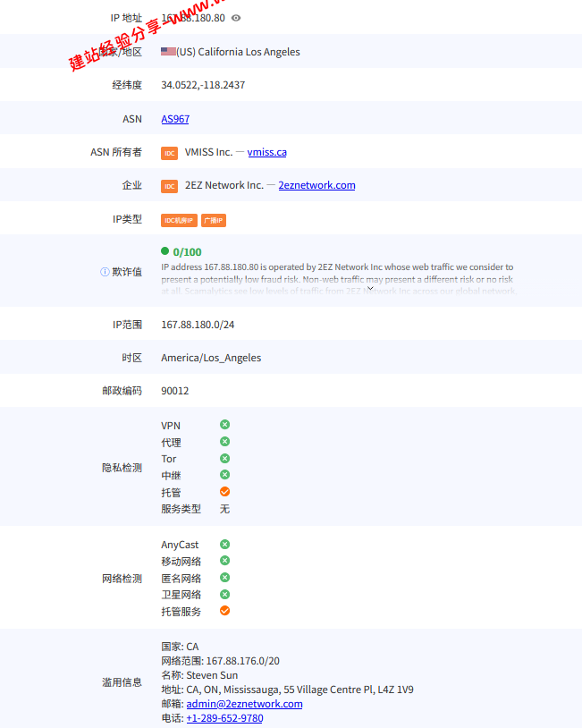The height and width of the screenshot is (728, 582).
Task: Click the California Los Angeles location text
Action: (x=249, y=52)
